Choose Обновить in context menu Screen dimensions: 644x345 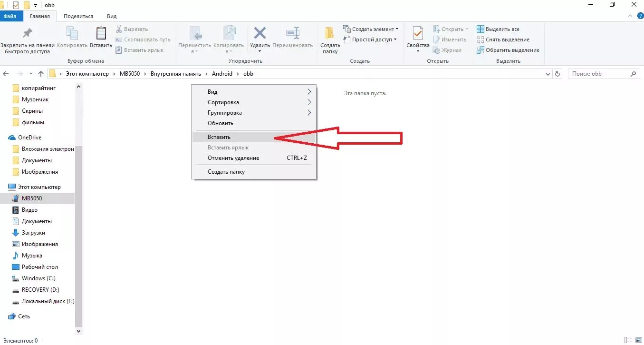254,123
